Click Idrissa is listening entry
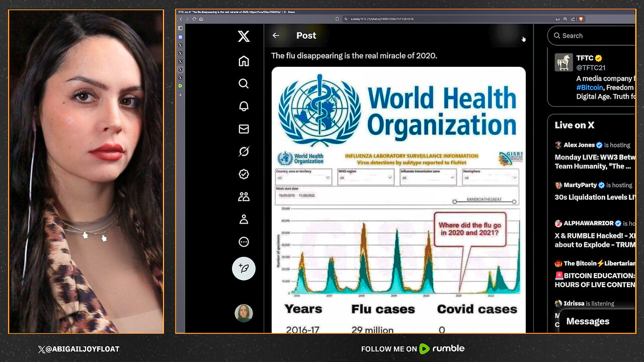The height and width of the screenshot is (362, 644). coord(584,304)
